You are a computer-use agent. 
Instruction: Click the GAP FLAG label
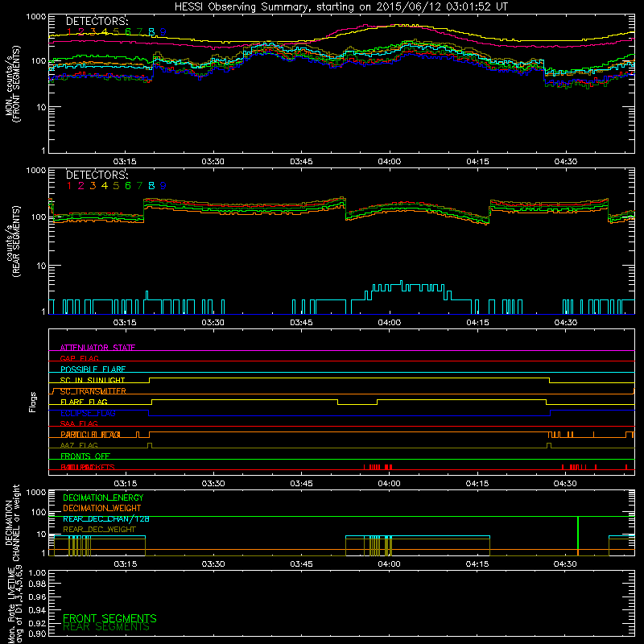(x=79, y=358)
